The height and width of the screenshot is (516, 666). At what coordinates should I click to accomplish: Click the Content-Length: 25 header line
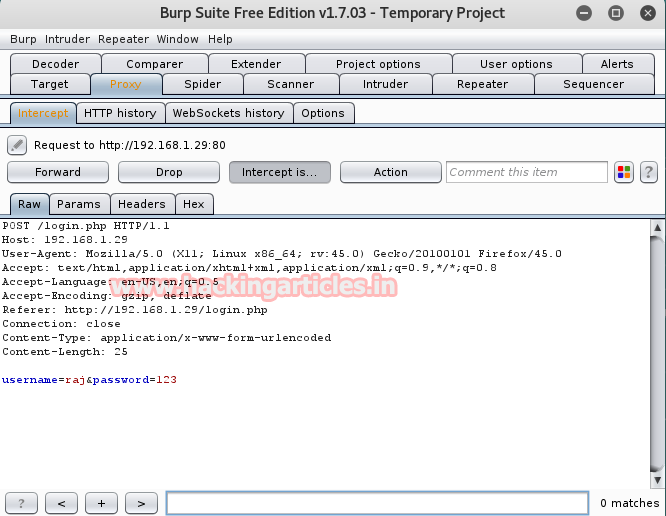(65, 352)
